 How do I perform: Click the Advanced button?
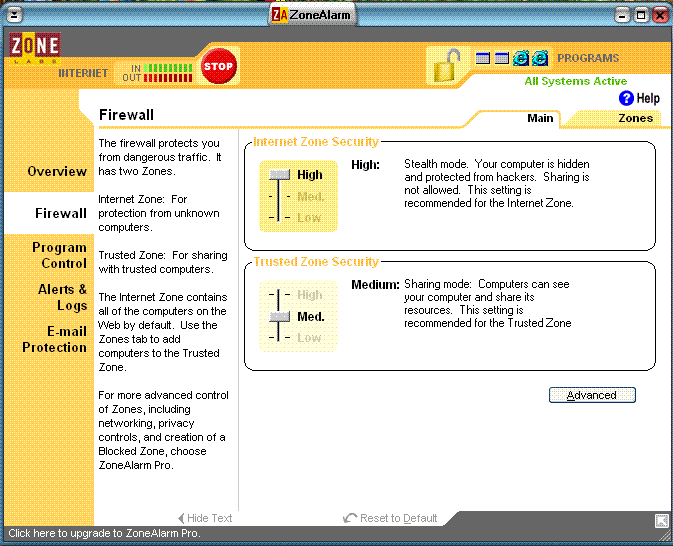point(592,395)
